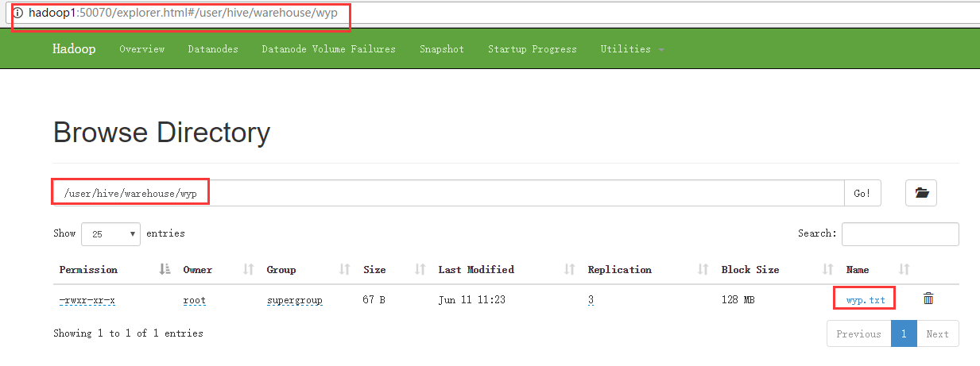Viewport: 980px width, 366px height.
Task: Click the site info icon in address bar
Action: [17, 13]
